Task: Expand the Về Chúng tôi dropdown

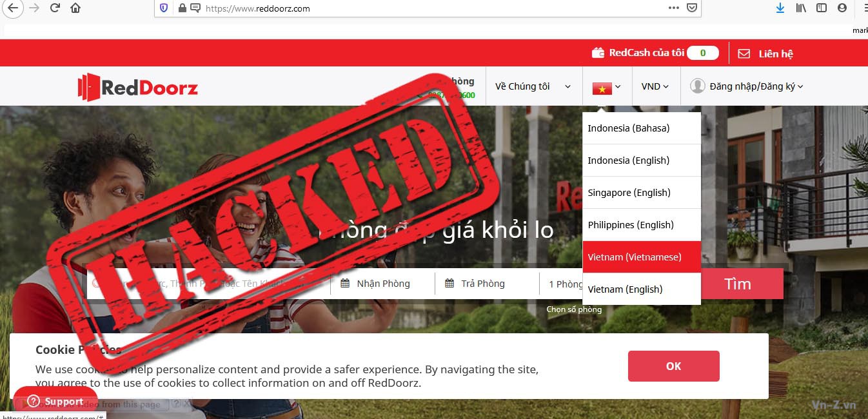Action: click(533, 86)
